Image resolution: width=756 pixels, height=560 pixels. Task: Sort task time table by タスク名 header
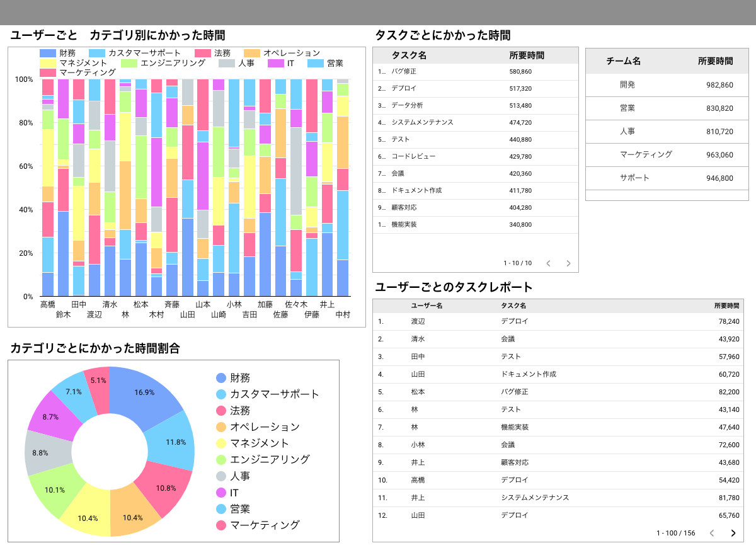click(409, 55)
